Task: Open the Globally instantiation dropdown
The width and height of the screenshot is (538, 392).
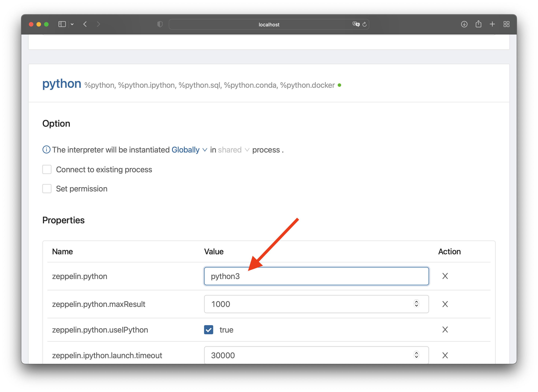Action: pos(189,150)
